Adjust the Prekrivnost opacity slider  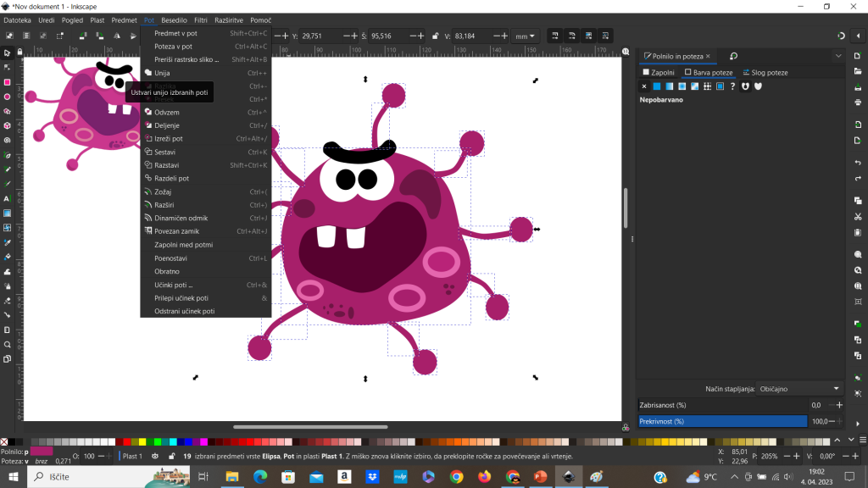723,422
